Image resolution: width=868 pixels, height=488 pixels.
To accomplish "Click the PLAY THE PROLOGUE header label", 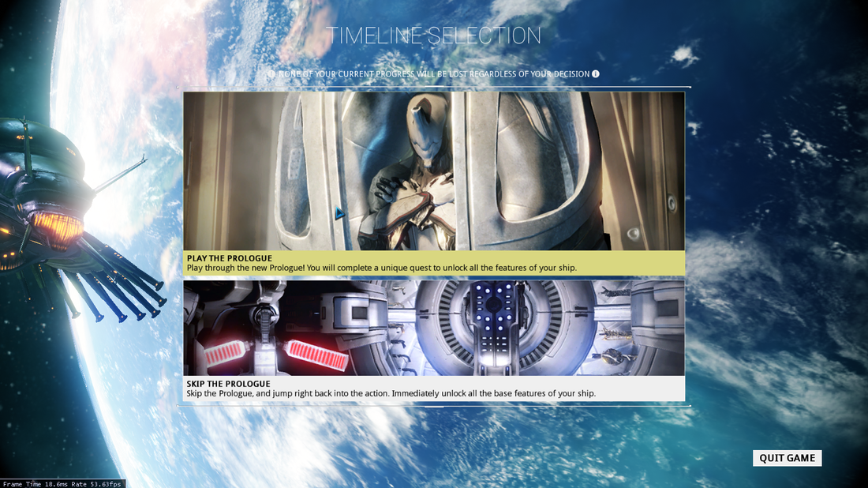I will [229, 258].
